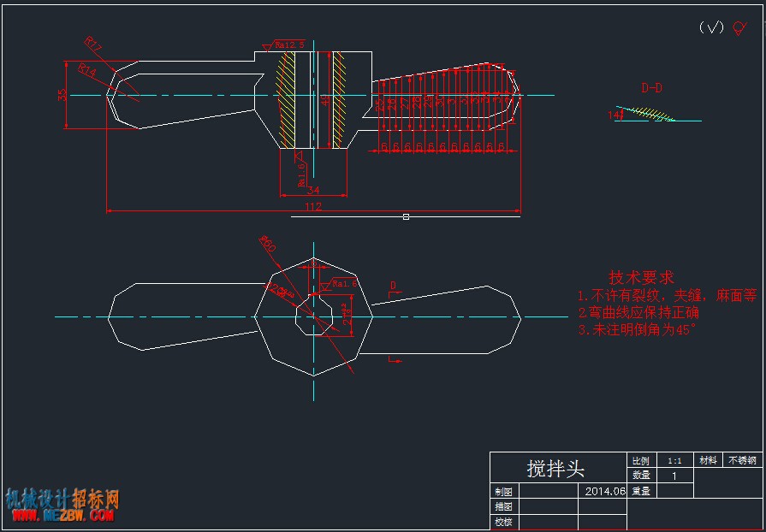Click the R17 radius dimension
The image size is (766, 532).
click(x=92, y=45)
